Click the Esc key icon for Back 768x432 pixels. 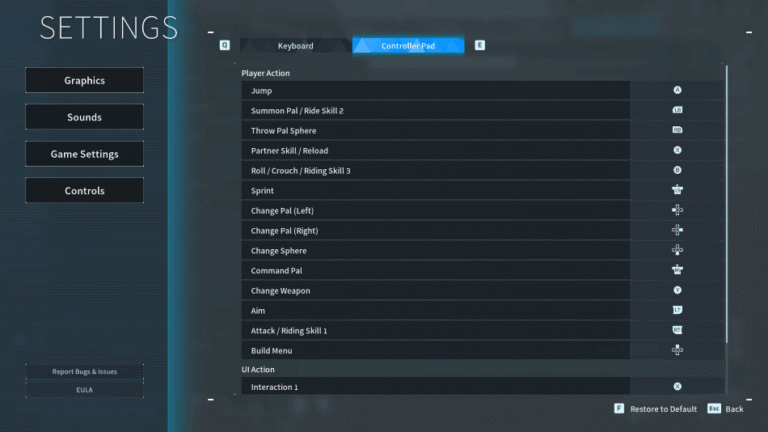click(714, 408)
